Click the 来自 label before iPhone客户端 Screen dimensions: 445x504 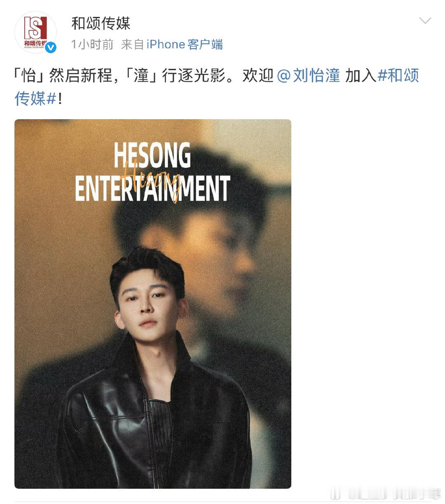point(133,44)
